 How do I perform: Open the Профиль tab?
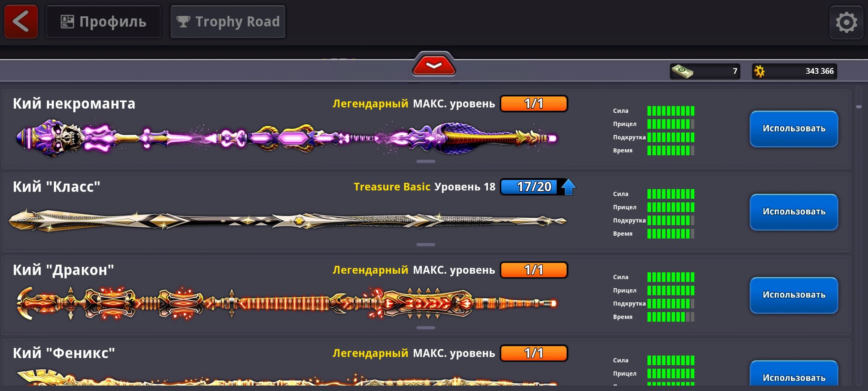click(x=103, y=22)
